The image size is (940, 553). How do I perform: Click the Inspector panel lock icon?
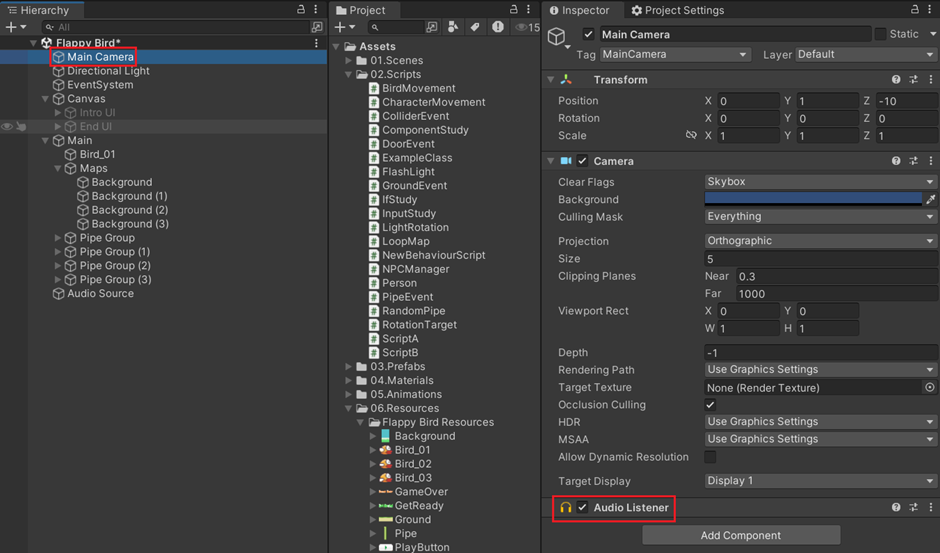coord(915,10)
